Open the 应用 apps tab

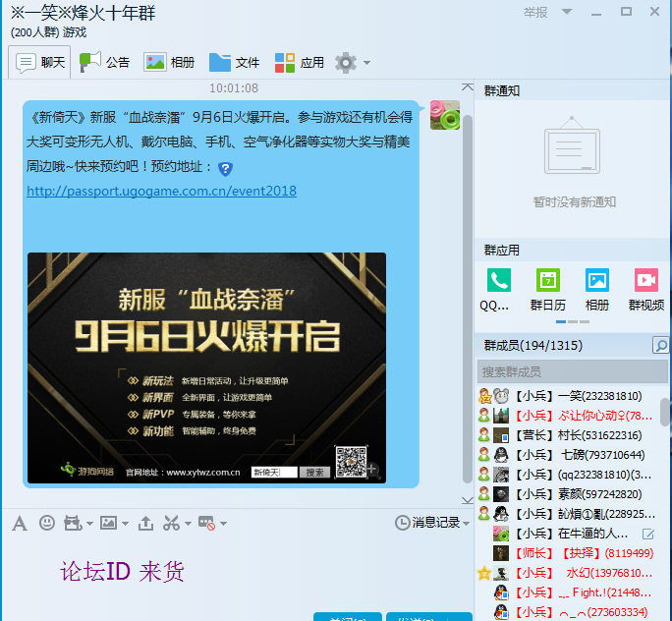coord(299,63)
